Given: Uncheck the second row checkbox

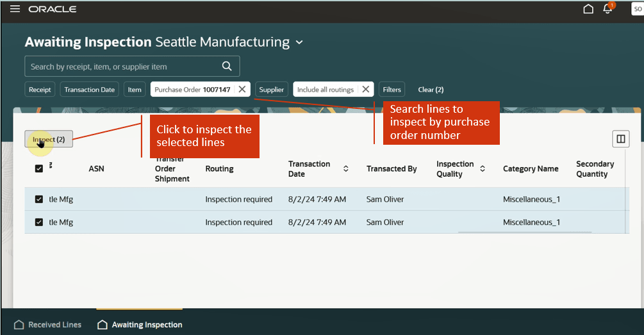Looking at the screenshot, I should pos(39,222).
